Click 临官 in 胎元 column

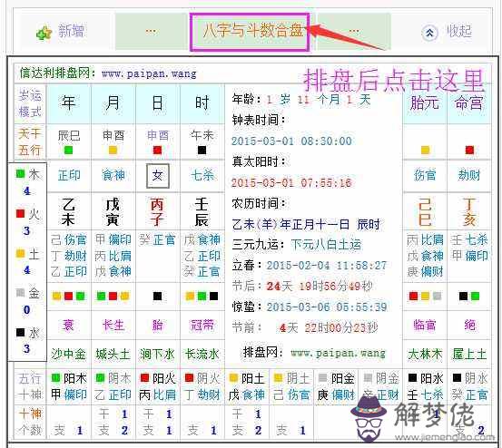point(425,326)
